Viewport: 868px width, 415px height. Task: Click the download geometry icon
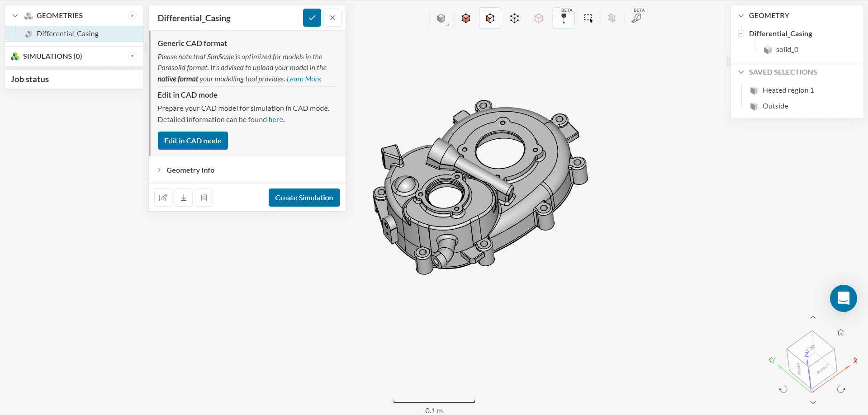pyautogui.click(x=184, y=198)
